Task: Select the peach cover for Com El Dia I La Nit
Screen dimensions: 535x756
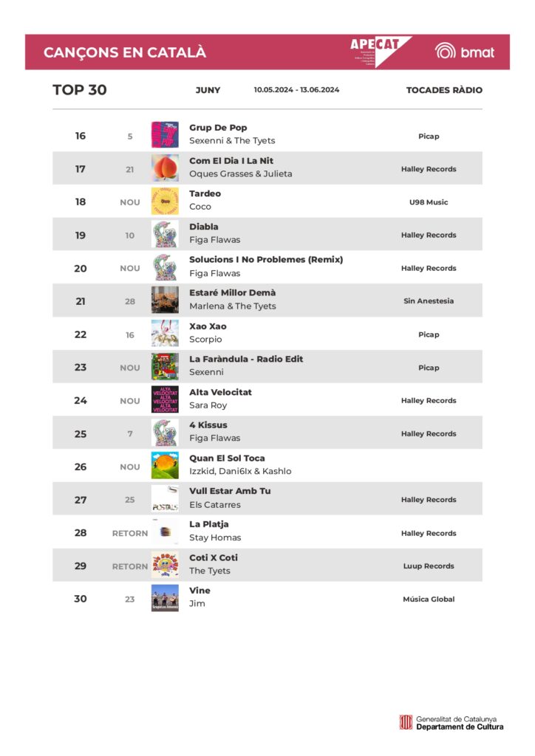Action: [x=165, y=168]
